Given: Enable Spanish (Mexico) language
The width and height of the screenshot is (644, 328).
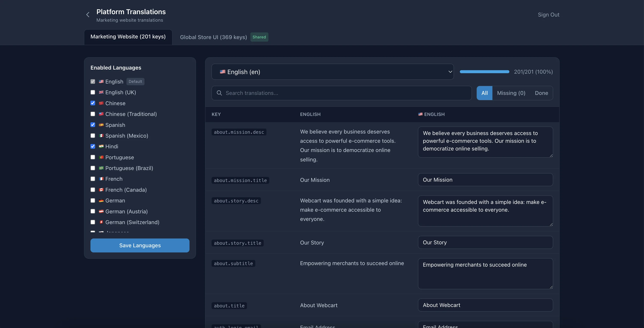Looking at the screenshot, I should tap(93, 135).
